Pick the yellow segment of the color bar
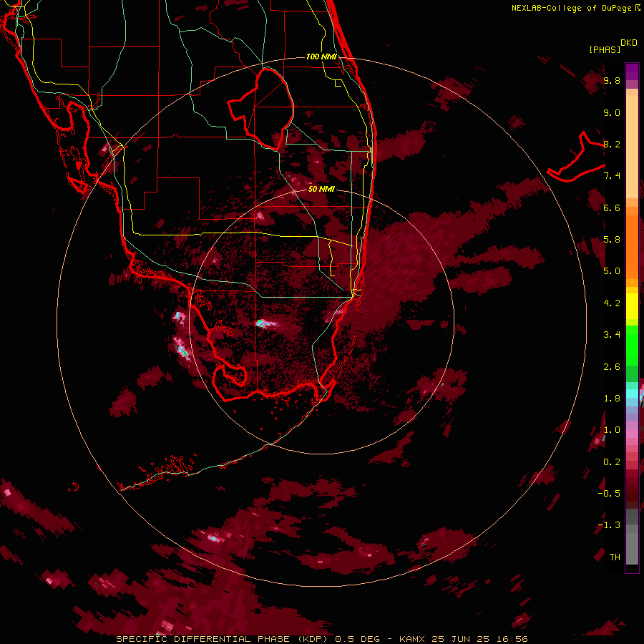The height and width of the screenshot is (644, 644). point(632,306)
